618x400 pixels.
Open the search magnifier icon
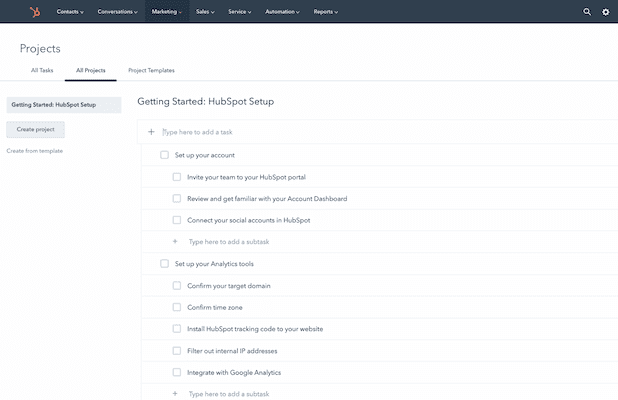point(587,12)
